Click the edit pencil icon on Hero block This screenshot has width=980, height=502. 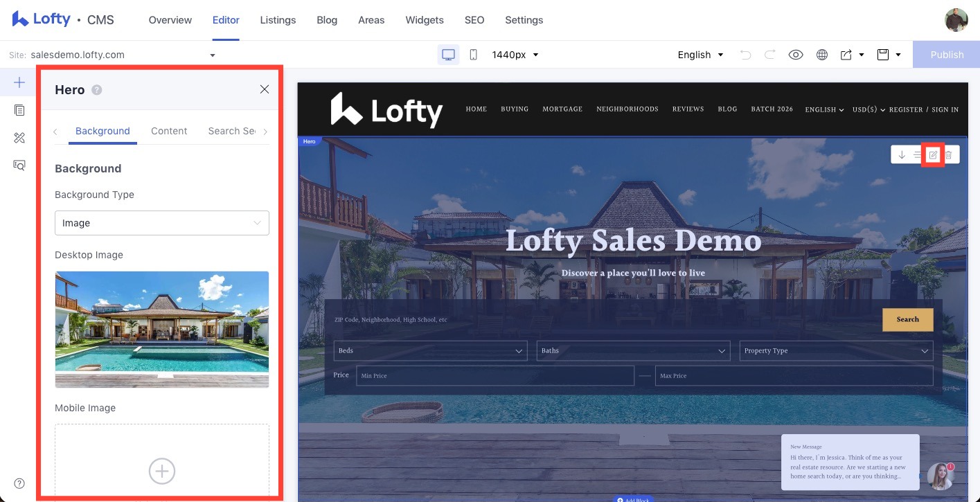point(933,155)
